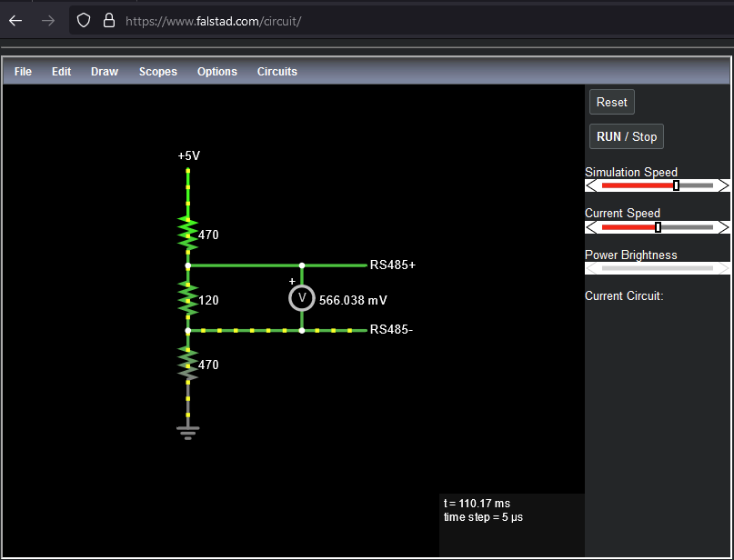The image size is (734, 560).
Task: Toggle simulation with RUN / Stop
Action: tap(626, 136)
